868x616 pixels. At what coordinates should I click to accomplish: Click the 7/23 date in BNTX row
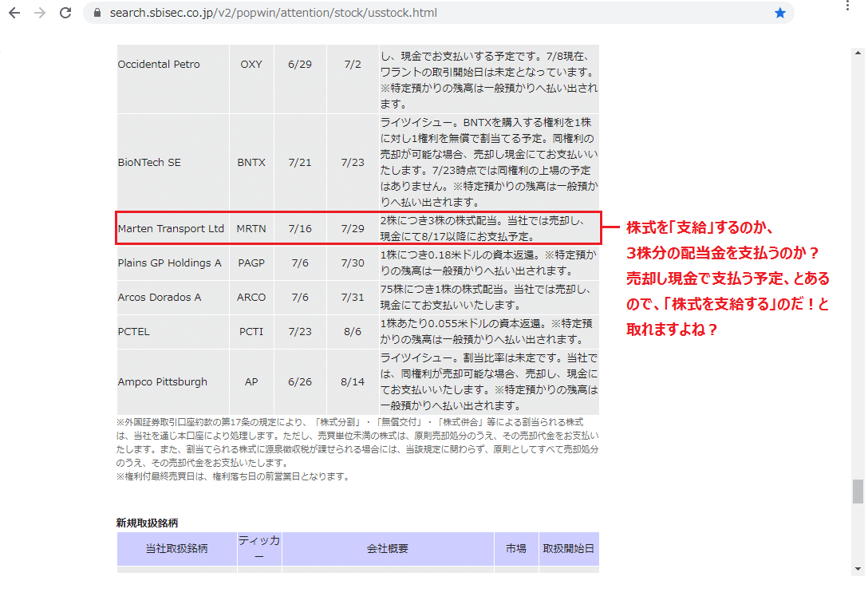click(353, 162)
